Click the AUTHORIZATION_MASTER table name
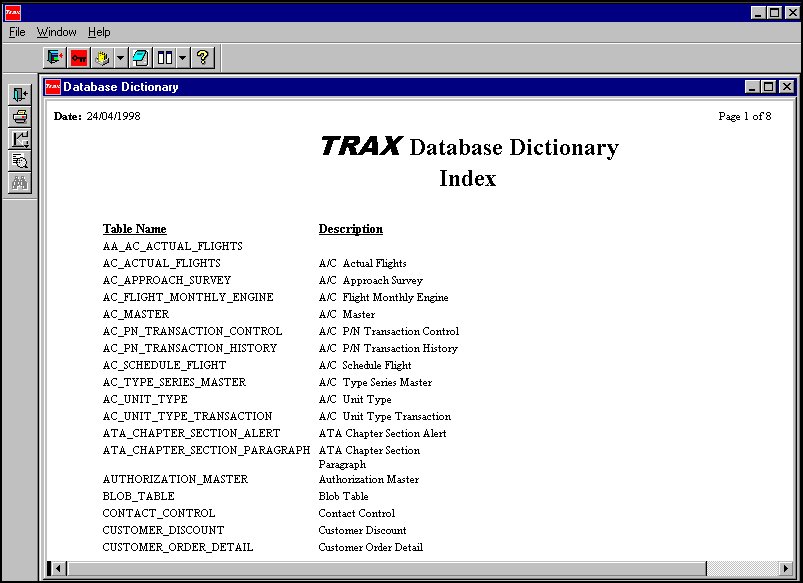 175,480
